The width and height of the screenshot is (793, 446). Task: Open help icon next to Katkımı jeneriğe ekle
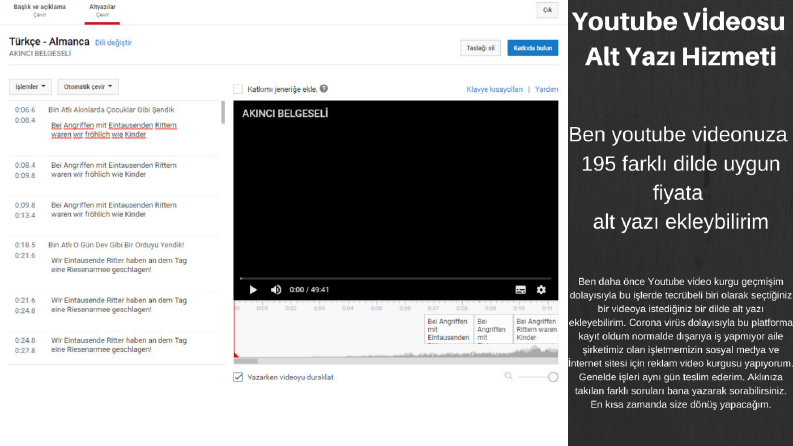pos(324,88)
